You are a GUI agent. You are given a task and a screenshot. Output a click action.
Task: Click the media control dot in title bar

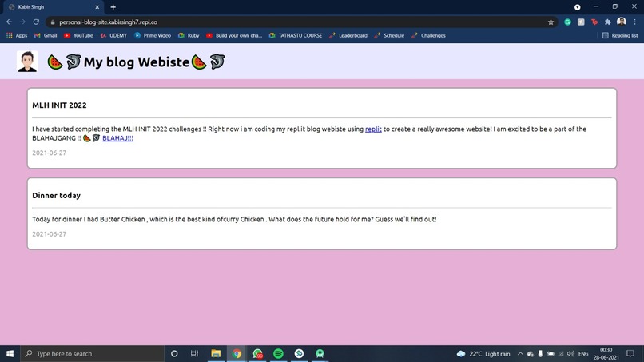coord(578,7)
